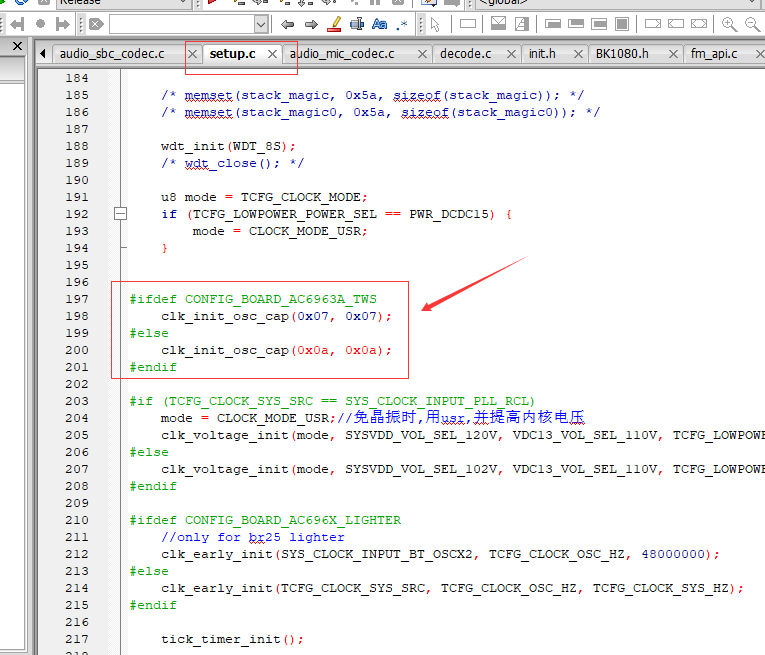Pick the right-notched rectangle block
This screenshot has width=765, height=655.
653,23
